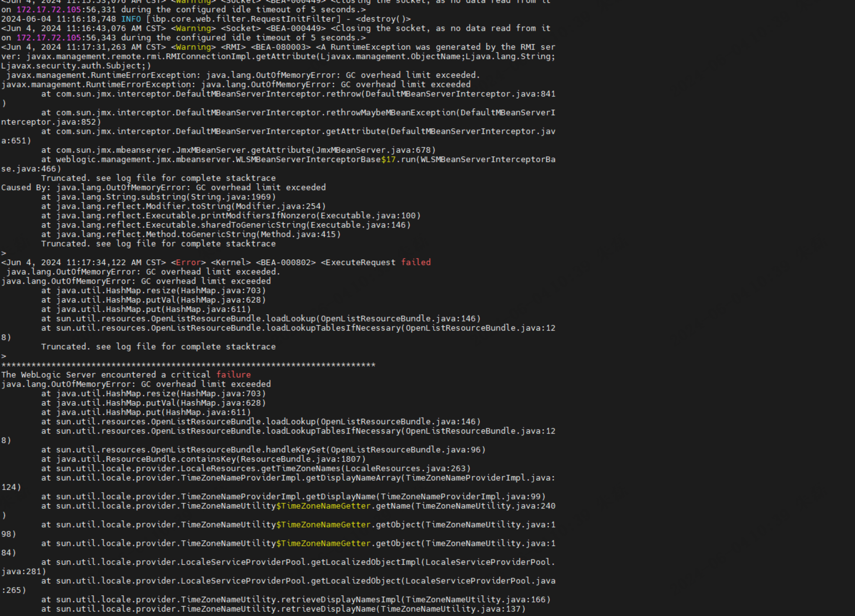Click the Caused By: label
The image size is (855, 616).
26,188
